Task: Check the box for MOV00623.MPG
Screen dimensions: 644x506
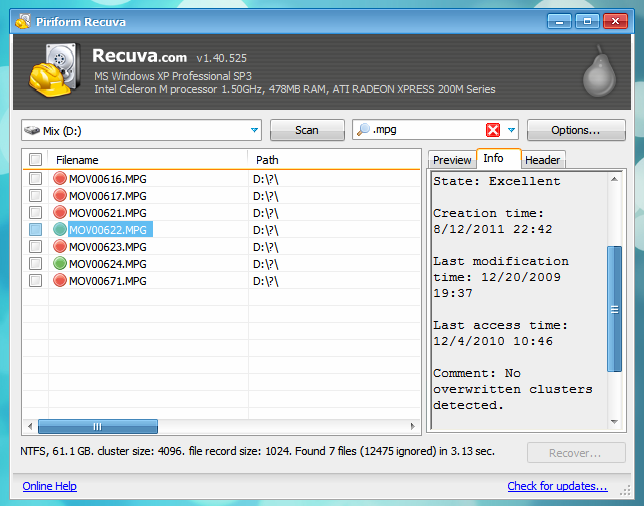Action: (x=35, y=246)
